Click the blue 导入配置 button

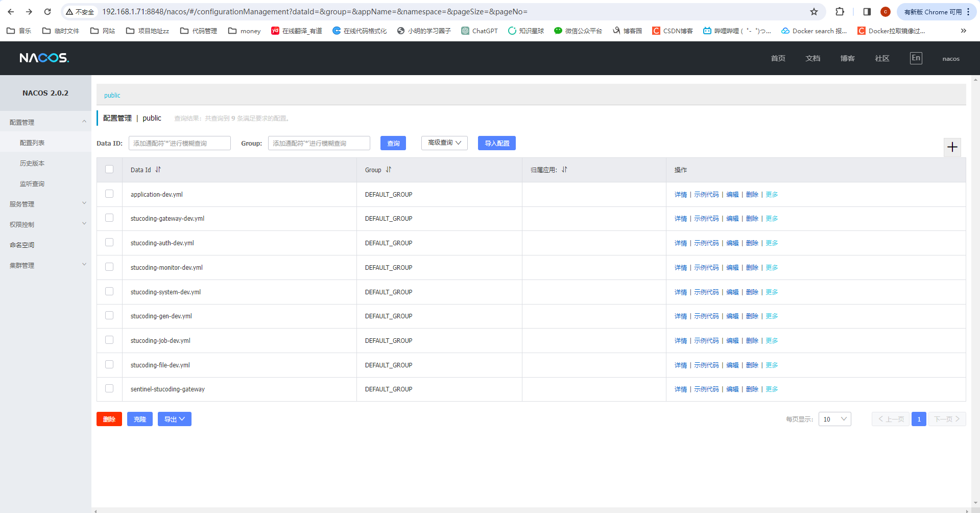point(496,143)
